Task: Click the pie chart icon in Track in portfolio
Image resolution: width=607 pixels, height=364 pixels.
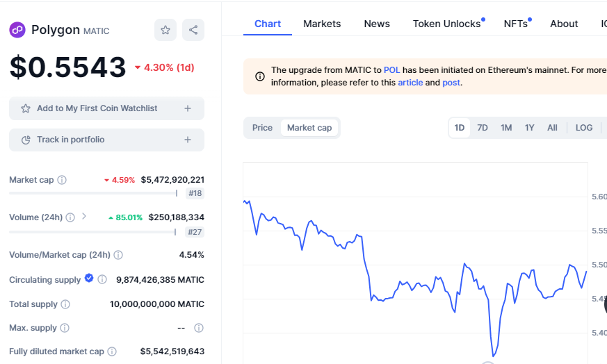Action: point(26,140)
